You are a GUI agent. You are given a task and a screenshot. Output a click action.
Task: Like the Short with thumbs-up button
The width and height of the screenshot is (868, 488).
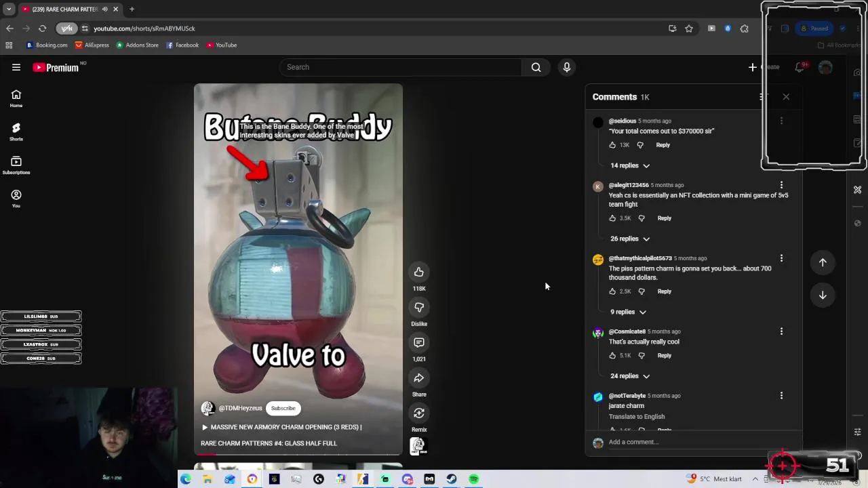419,272
